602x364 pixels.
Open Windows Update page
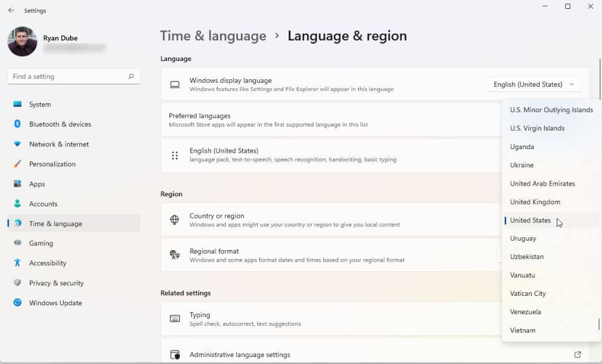pyautogui.click(x=55, y=303)
